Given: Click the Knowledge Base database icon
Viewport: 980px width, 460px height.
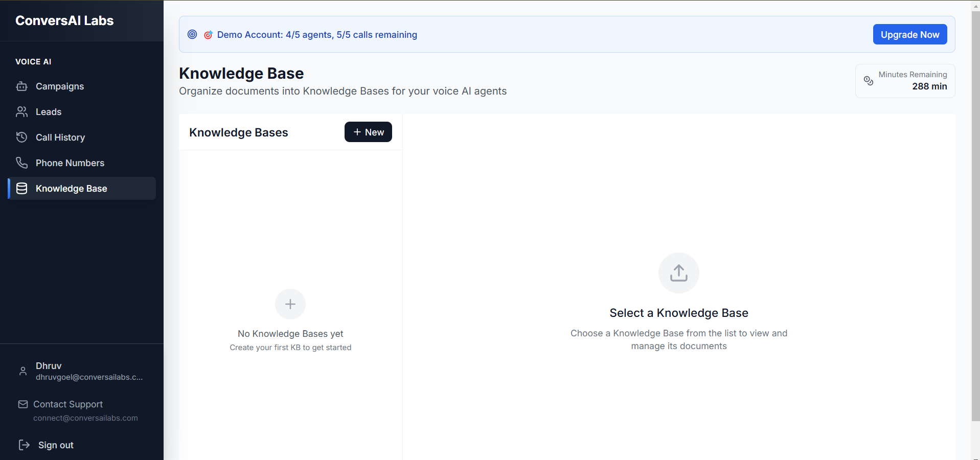Looking at the screenshot, I should 21,189.
